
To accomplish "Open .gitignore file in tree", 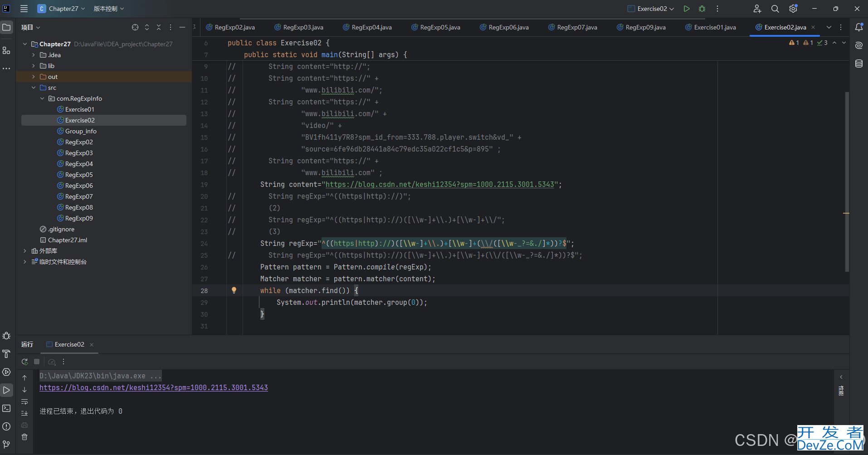I will (x=61, y=229).
